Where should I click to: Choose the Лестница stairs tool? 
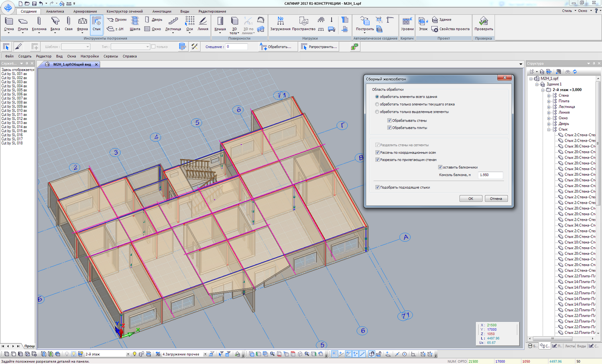coord(173,24)
